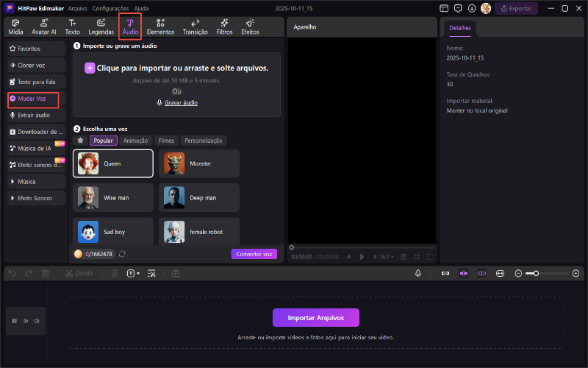This screenshot has width=588, height=368.
Task: Choose the Wise man voice
Action: pyautogui.click(x=113, y=197)
